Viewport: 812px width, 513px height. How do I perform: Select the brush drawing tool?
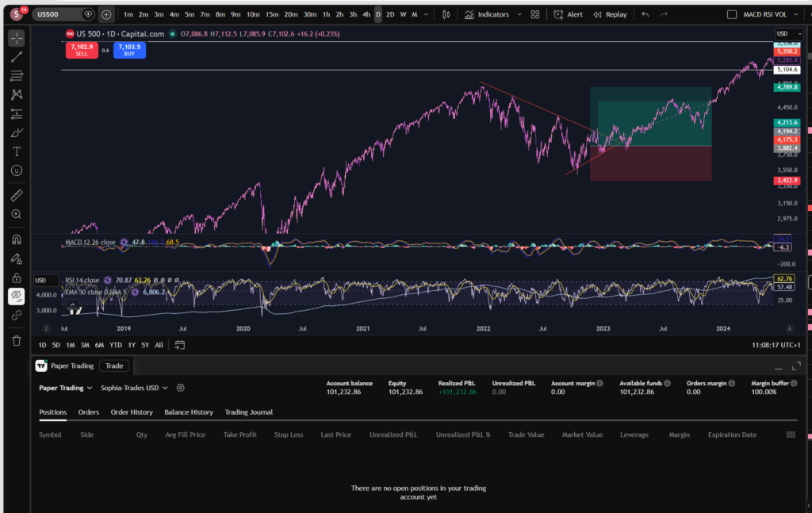(17, 133)
